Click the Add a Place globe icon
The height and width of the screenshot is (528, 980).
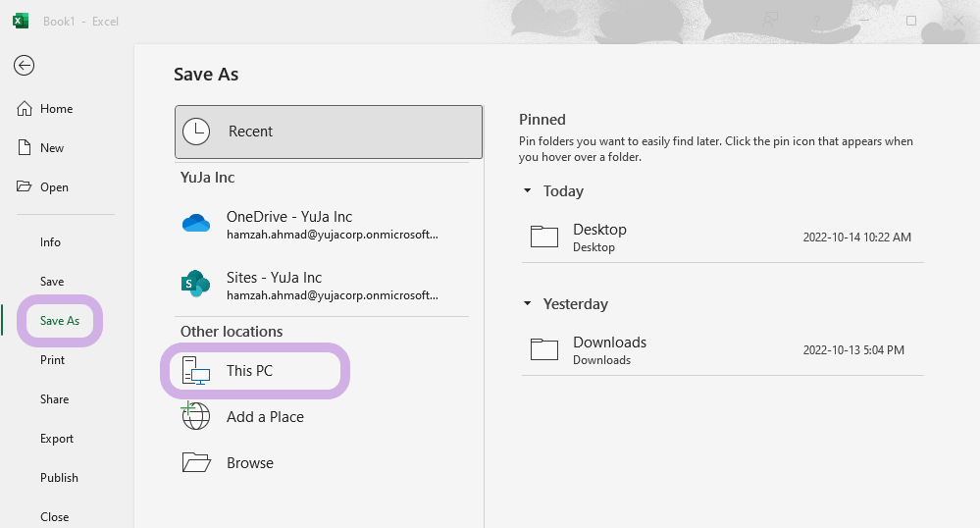point(195,416)
